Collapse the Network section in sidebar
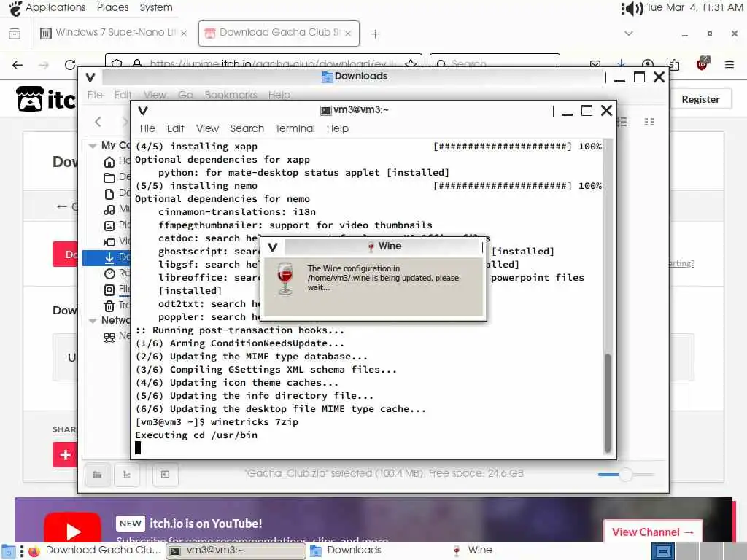 [93, 321]
